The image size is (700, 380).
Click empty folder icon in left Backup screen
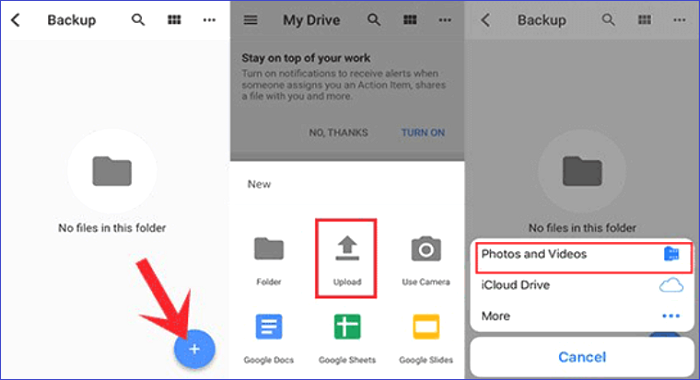pos(112,171)
